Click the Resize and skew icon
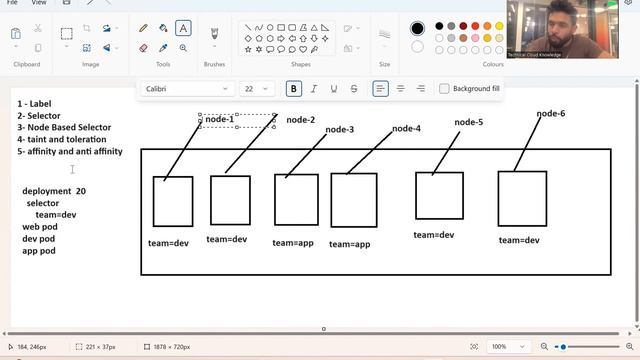 pyautogui.click(x=87, y=48)
